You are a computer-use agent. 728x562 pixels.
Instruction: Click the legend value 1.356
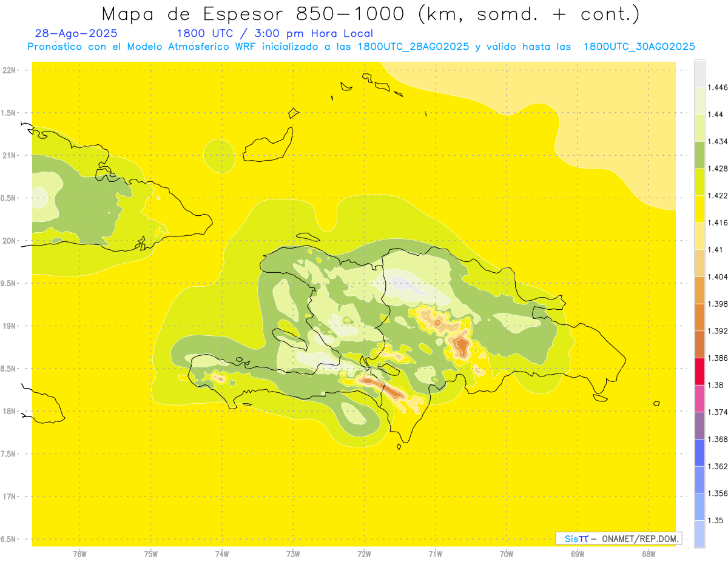718,493
